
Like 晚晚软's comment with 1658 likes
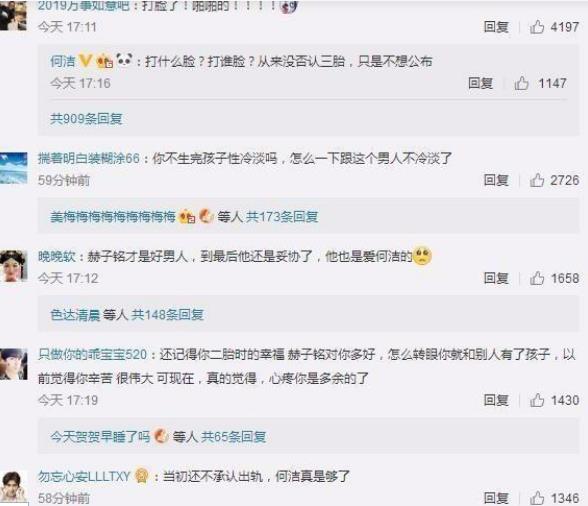(x=537, y=278)
